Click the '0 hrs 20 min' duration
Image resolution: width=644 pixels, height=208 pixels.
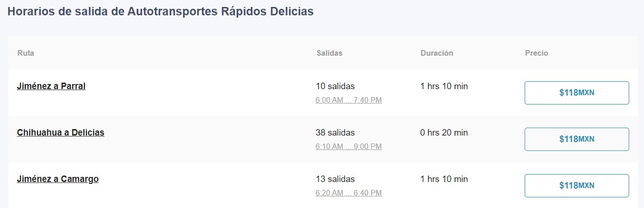pyautogui.click(x=444, y=132)
